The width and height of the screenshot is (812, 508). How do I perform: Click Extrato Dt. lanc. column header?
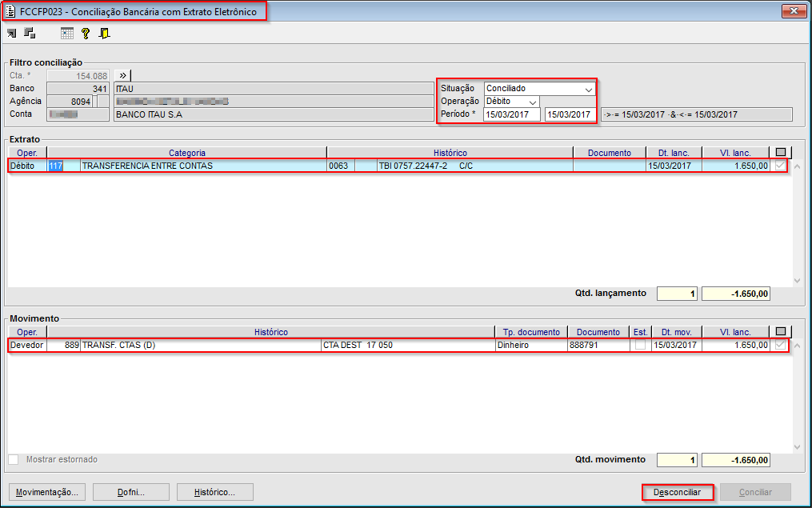(674, 153)
